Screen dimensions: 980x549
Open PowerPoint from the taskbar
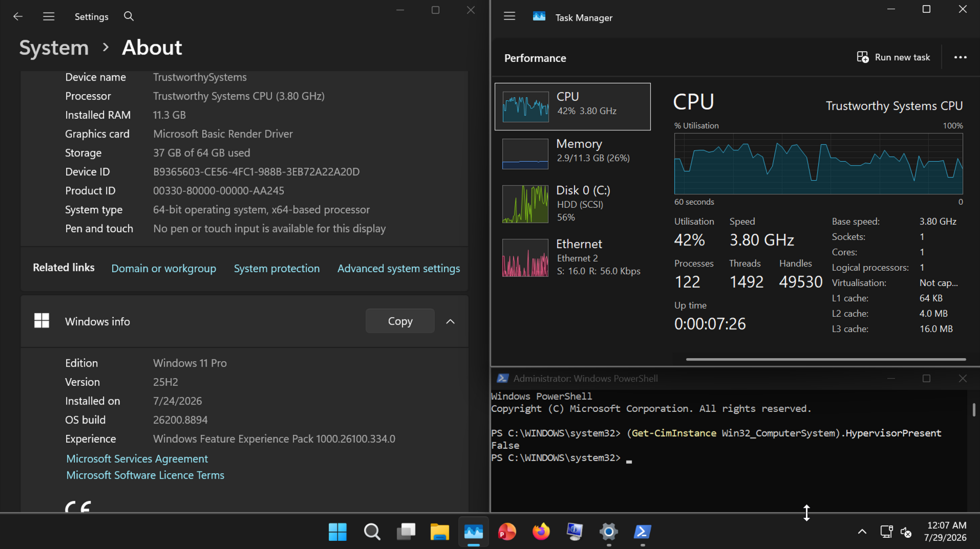(507, 532)
